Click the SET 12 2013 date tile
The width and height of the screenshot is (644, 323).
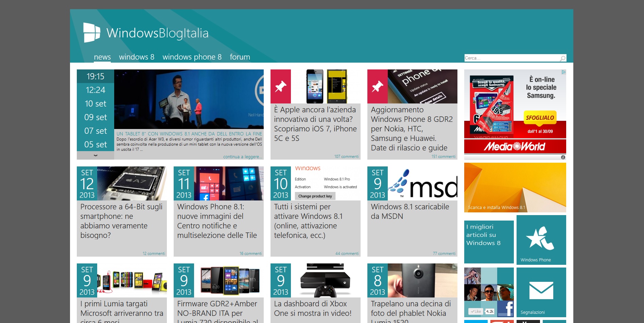pyautogui.click(x=87, y=183)
